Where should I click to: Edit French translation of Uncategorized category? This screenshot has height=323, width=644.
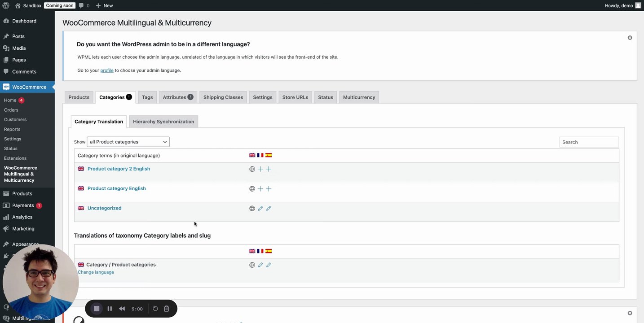coord(260,209)
